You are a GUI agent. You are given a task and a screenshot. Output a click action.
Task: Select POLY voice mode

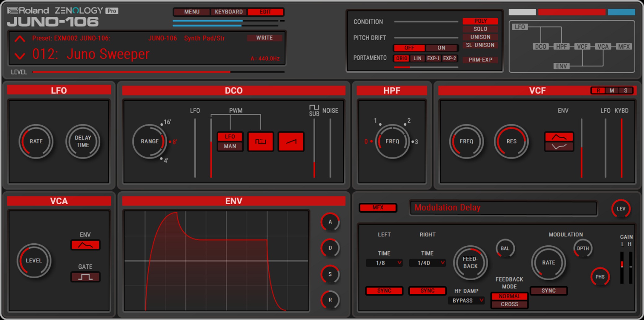click(480, 21)
